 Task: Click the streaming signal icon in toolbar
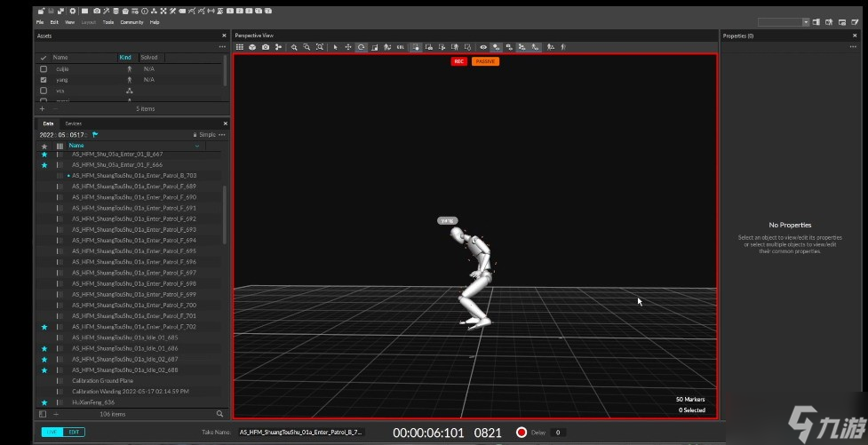(x=211, y=11)
